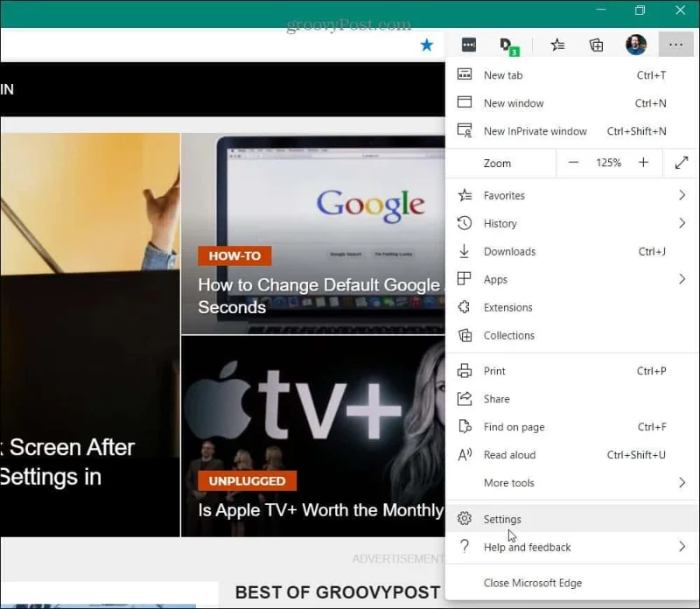Click the New window icon in menu
Image resolution: width=700 pixels, height=609 pixels.
pyautogui.click(x=465, y=102)
